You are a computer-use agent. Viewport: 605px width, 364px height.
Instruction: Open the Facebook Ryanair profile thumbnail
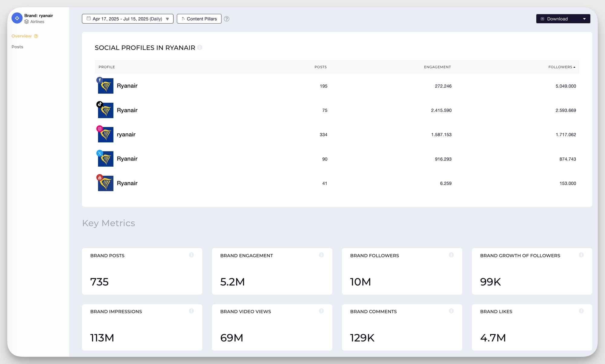pyautogui.click(x=106, y=86)
